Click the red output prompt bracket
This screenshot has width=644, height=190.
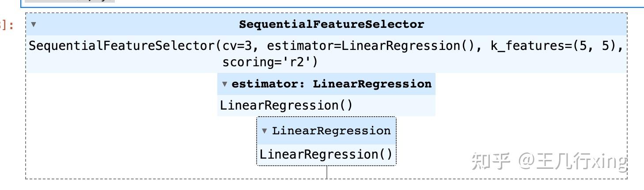7,25
